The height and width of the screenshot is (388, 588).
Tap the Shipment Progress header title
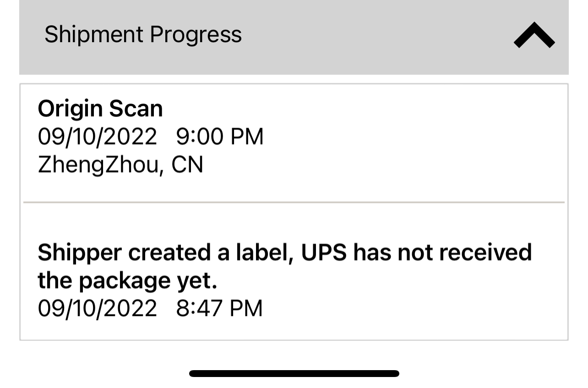143,35
